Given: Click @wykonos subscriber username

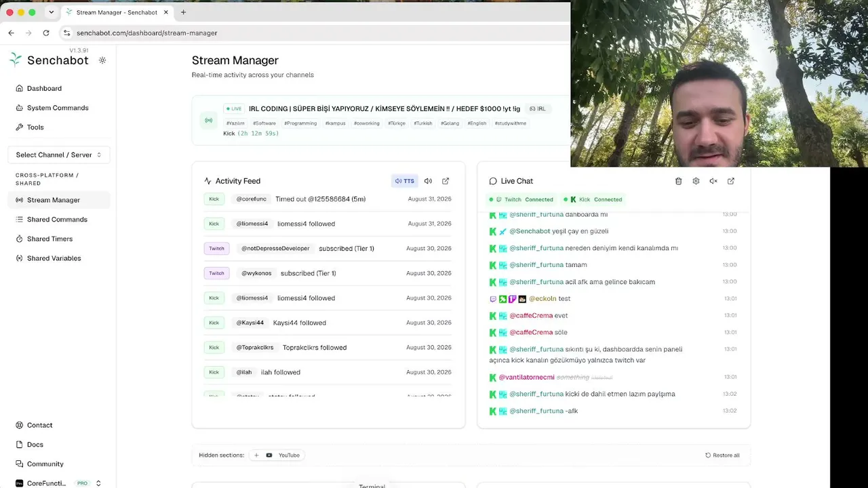Looking at the screenshot, I should coord(256,273).
